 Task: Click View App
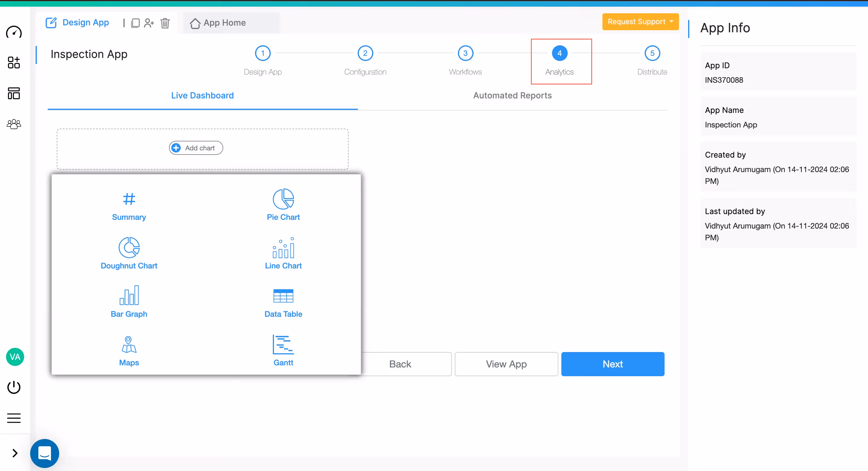(506, 364)
